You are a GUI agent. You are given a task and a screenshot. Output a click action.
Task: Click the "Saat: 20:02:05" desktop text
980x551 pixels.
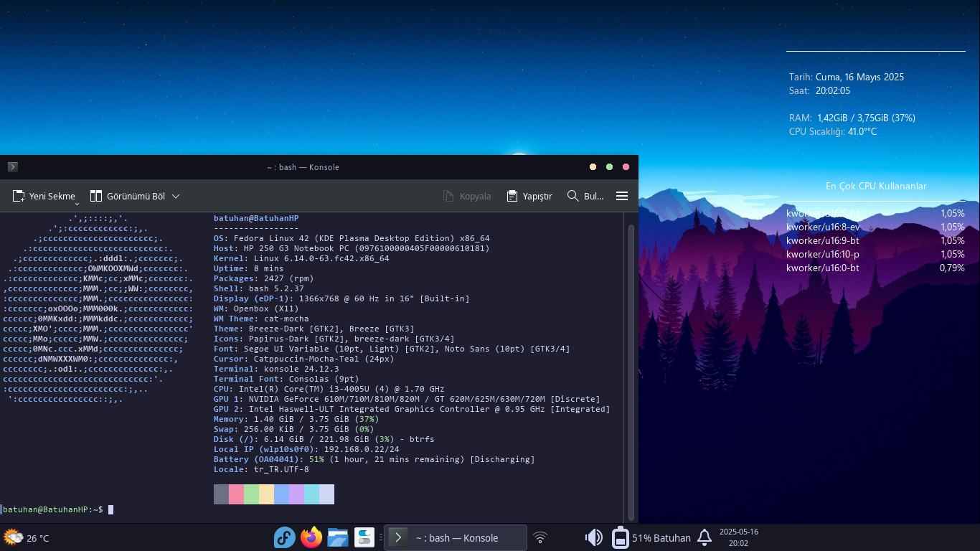(819, 90)
